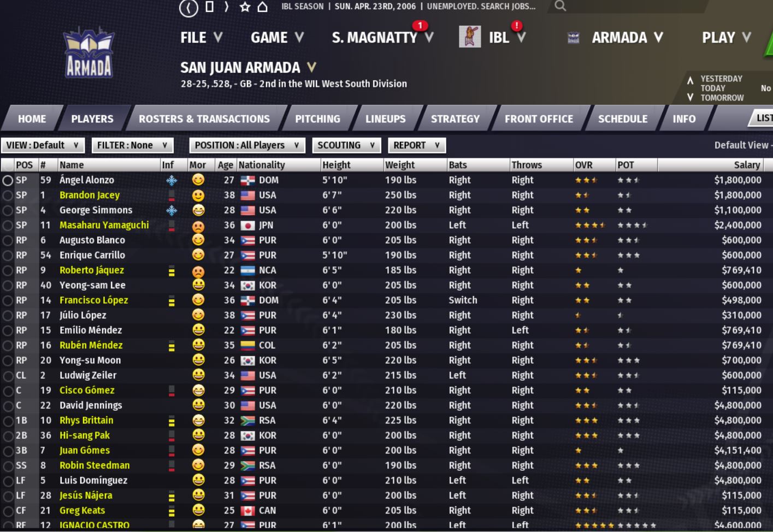
Task: Click Brandon Jacey's morale smiley
Action: (x=198, y=196)
